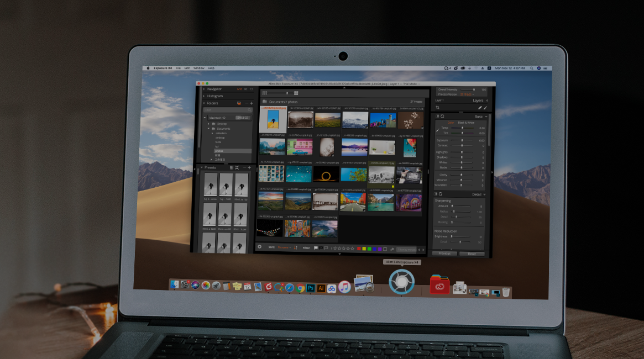
Task: Click the reset arrows icon in Basic panel header
Action: click(x=442, y=116)
